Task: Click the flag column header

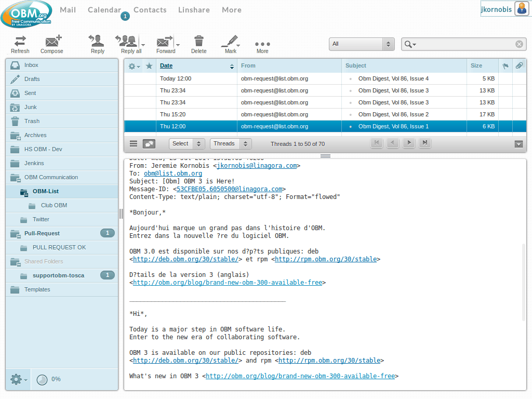Action: pyautogui.click(x=506, y=66)
